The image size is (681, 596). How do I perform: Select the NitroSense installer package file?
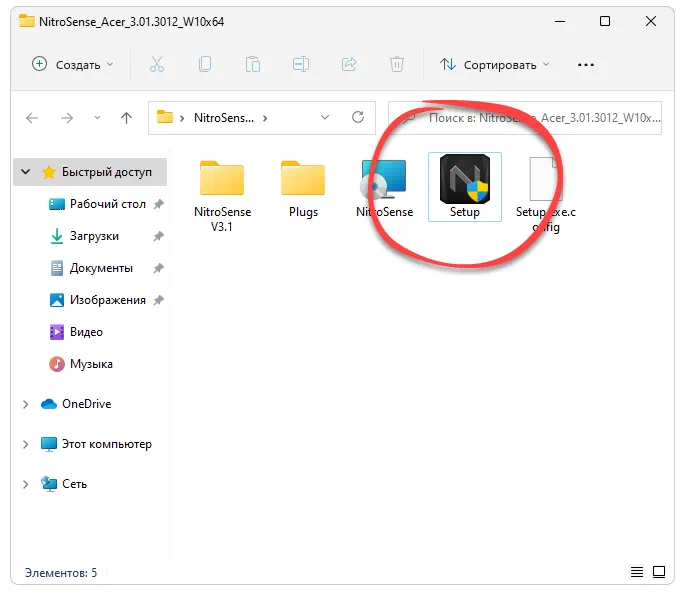[384, 189]
